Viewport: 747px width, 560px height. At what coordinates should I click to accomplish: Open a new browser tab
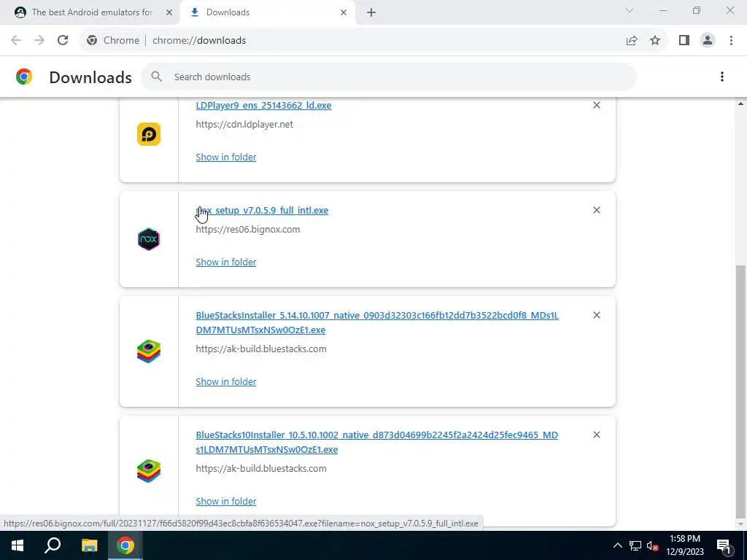371,12
